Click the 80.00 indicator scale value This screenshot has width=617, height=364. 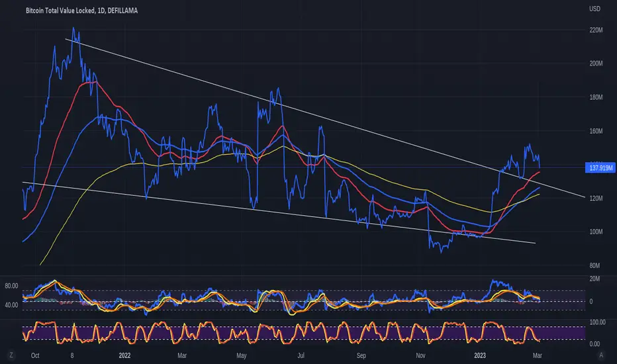pos(11,286)
